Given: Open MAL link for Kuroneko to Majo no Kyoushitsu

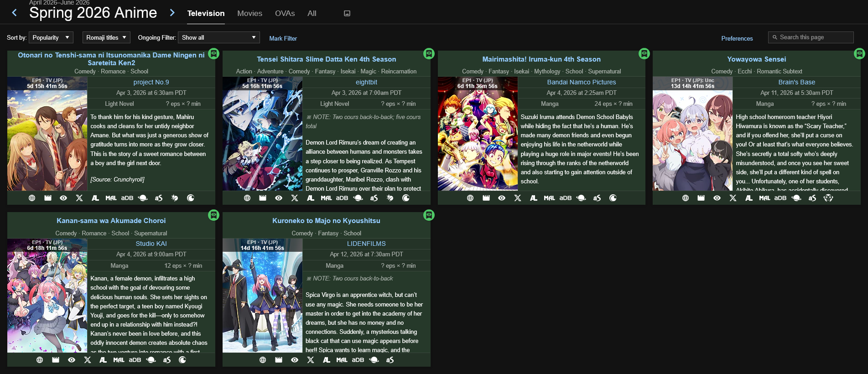Looking at the screenshot, I should click(342, 360).
